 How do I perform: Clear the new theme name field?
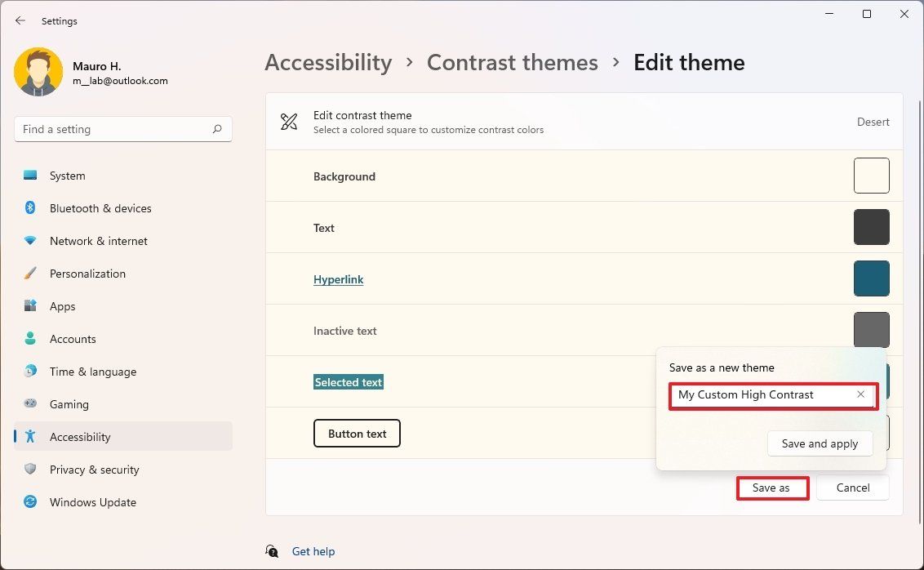860,394
